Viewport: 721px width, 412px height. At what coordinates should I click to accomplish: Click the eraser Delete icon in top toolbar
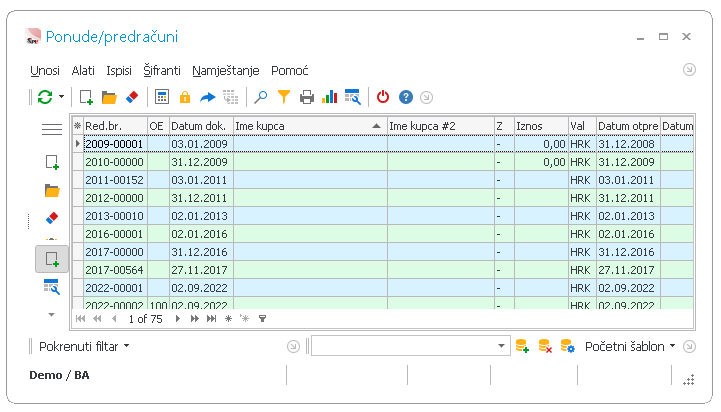[132, 97]
